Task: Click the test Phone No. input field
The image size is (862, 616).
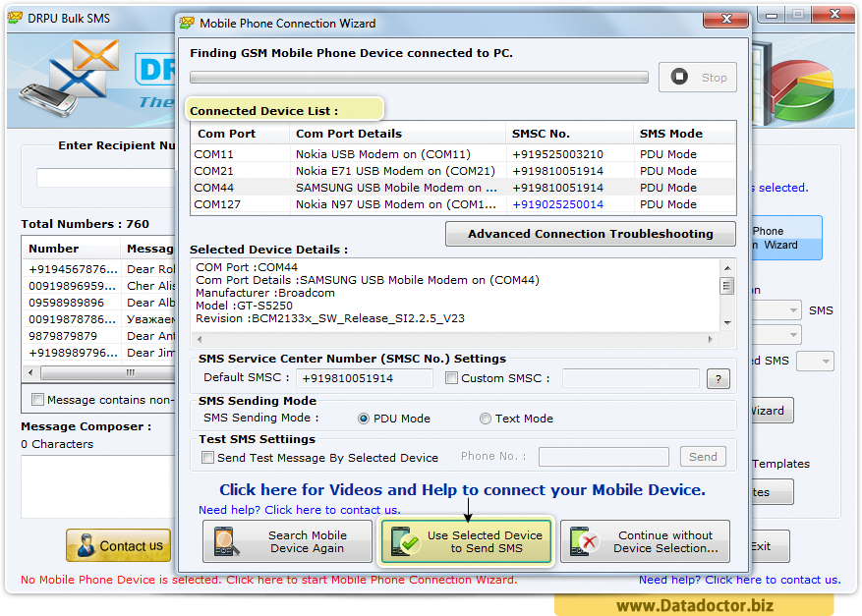Action: 603,457
